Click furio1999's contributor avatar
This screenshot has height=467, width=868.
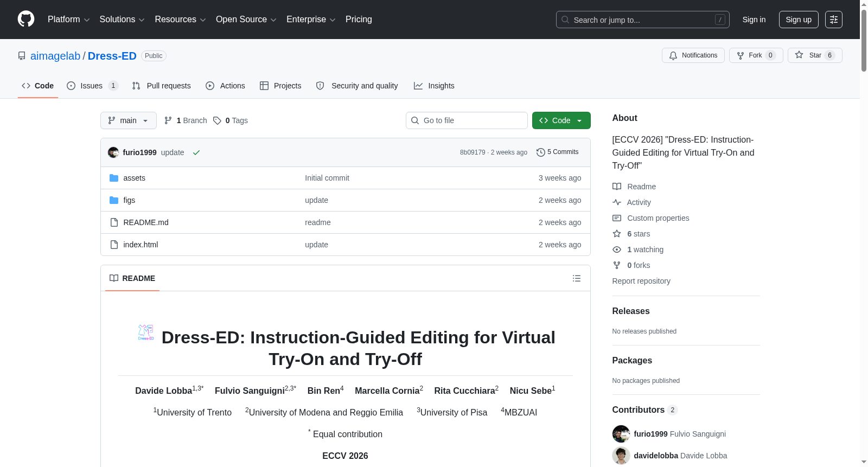click(x=621, y=434)
